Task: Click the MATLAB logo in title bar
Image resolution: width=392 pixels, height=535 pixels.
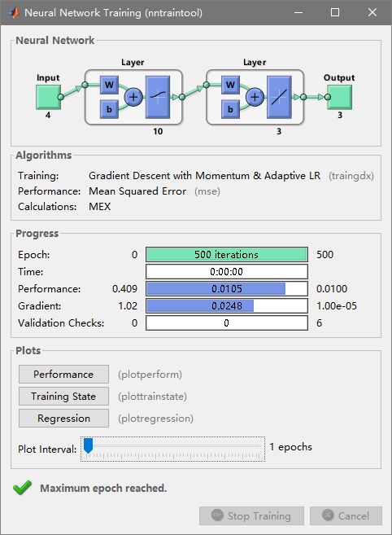Action: click(14, 13)
